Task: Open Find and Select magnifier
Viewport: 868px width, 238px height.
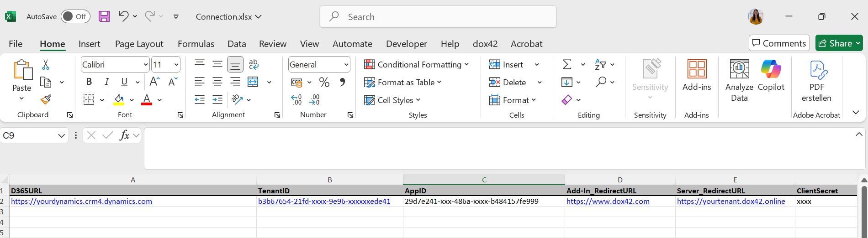Action: pos(601,82)
